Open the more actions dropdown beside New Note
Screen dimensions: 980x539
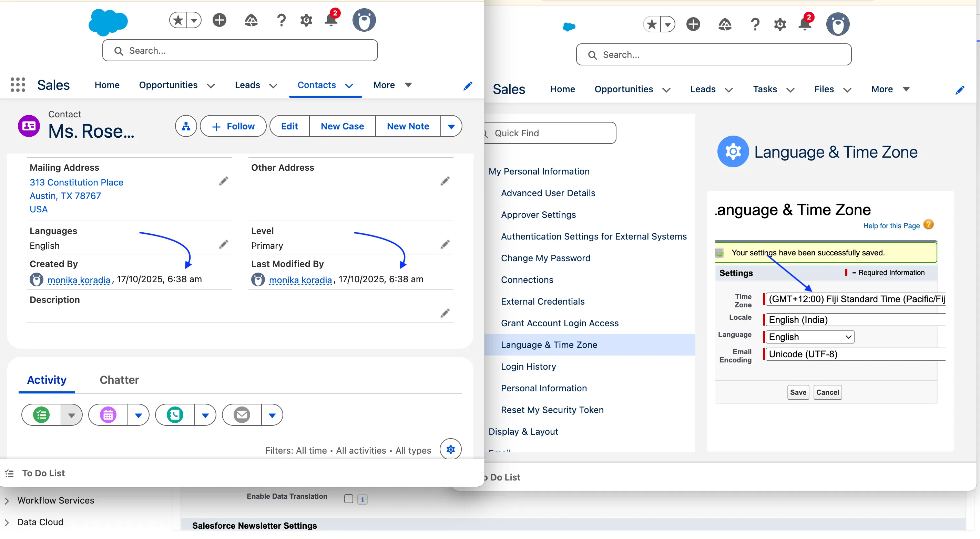(x=451, y=126)
